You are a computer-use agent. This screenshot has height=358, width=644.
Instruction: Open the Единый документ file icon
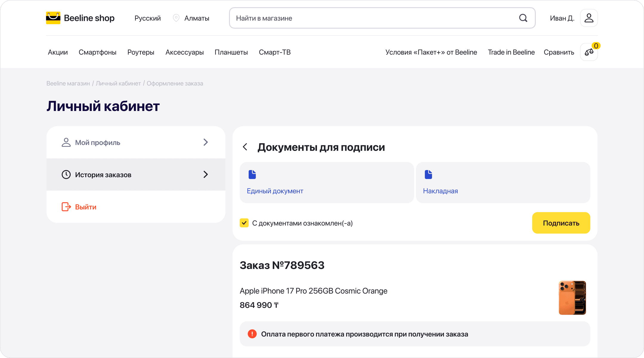(252, 174)
